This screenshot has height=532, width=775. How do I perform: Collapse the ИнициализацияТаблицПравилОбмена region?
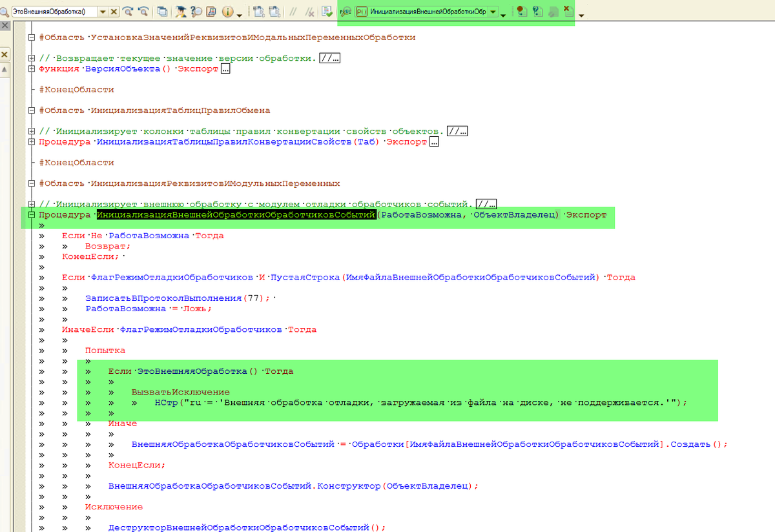[x=31, y=110]
